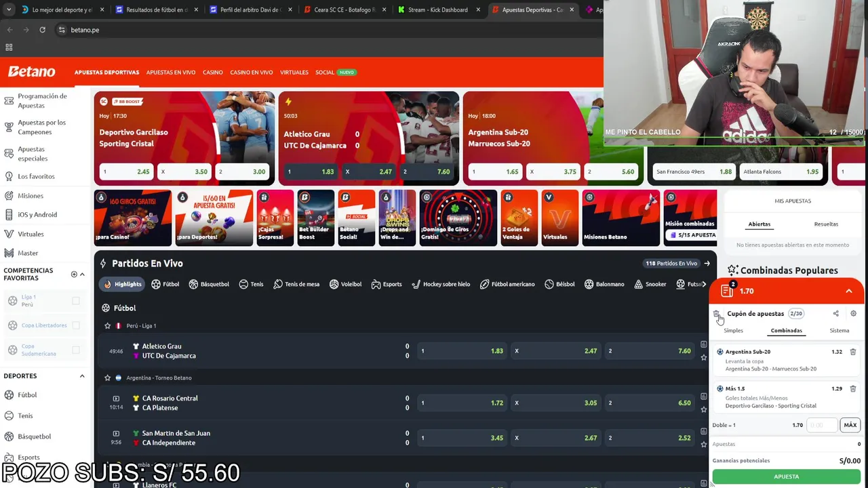Open Los favoritos in sidebar
Screen dimensions: 868x488
tap(36, 176)
